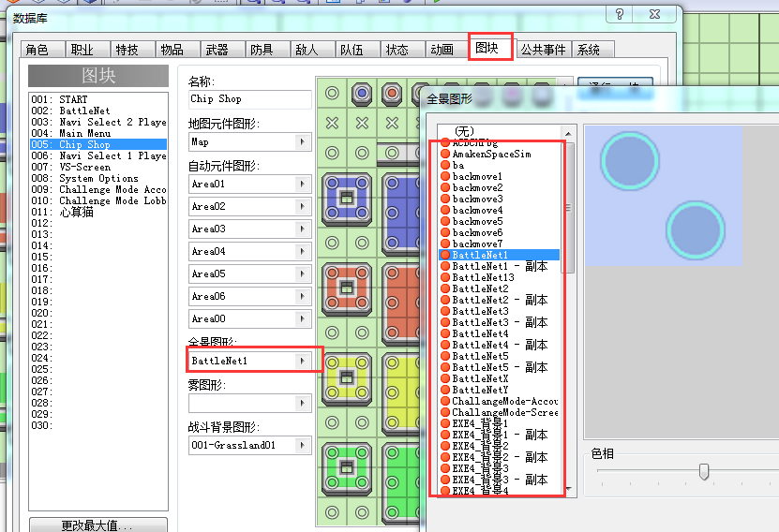
Task: Open the empty 雾图形 picker arrow
Action: (x=303, y=403)
